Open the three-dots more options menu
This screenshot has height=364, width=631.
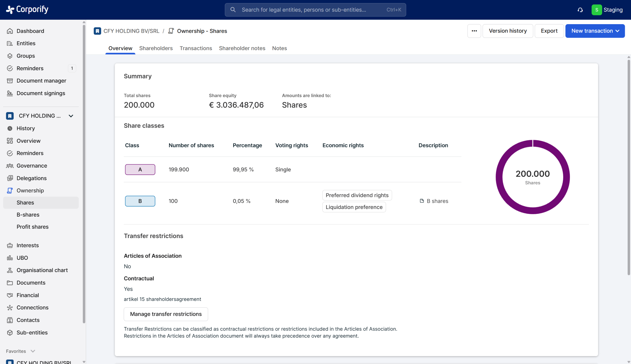474,31
